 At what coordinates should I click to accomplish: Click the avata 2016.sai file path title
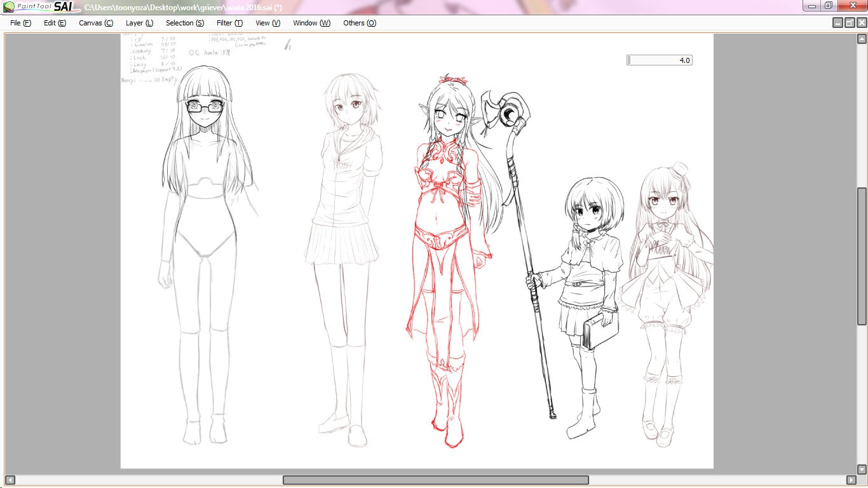(183, 8)
